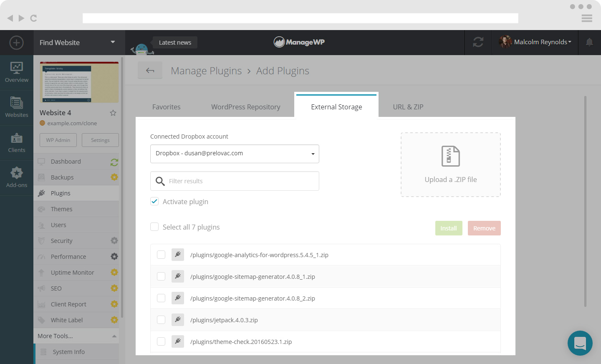Image resolution: width=601 pixels, height=364 pixels.
Task: Click plugin icon for jetpack.4.0.3.zip
Action: tap(178, 320)
